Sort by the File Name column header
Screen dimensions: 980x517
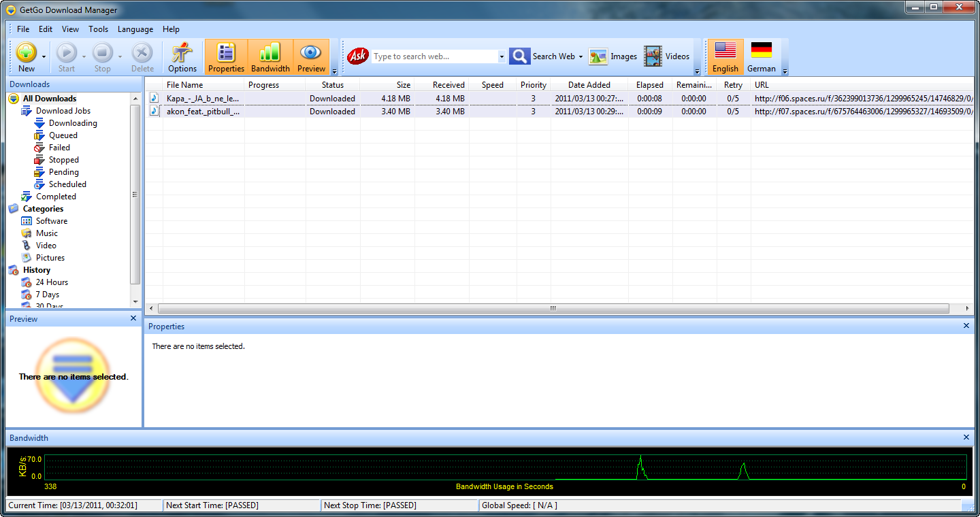pos(203,85)
